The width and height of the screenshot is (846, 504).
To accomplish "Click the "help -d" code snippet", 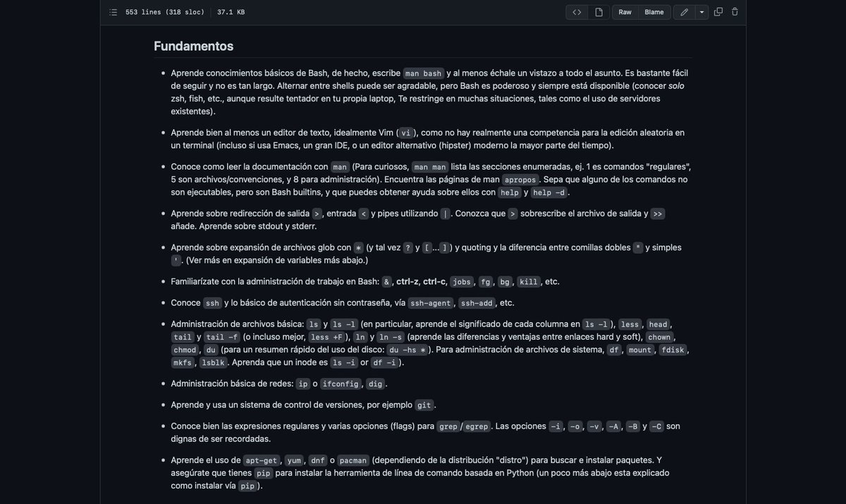I will pos(549,192).
